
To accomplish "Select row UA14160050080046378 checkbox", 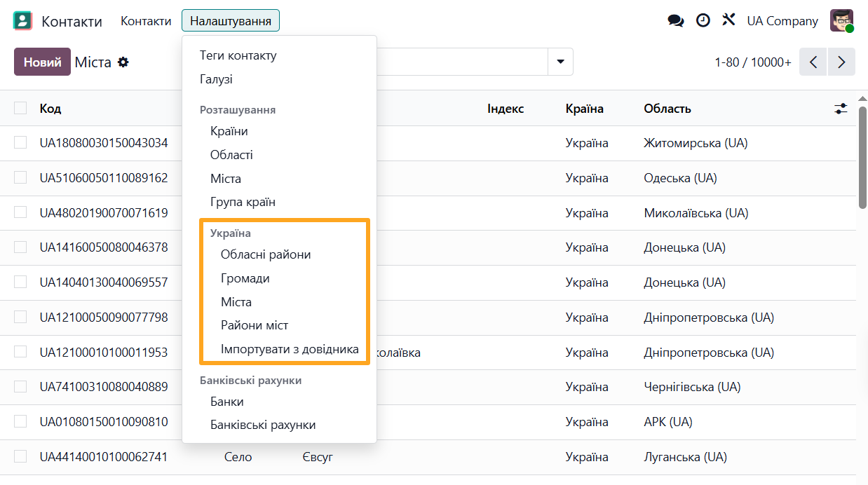I will point(20,247).
